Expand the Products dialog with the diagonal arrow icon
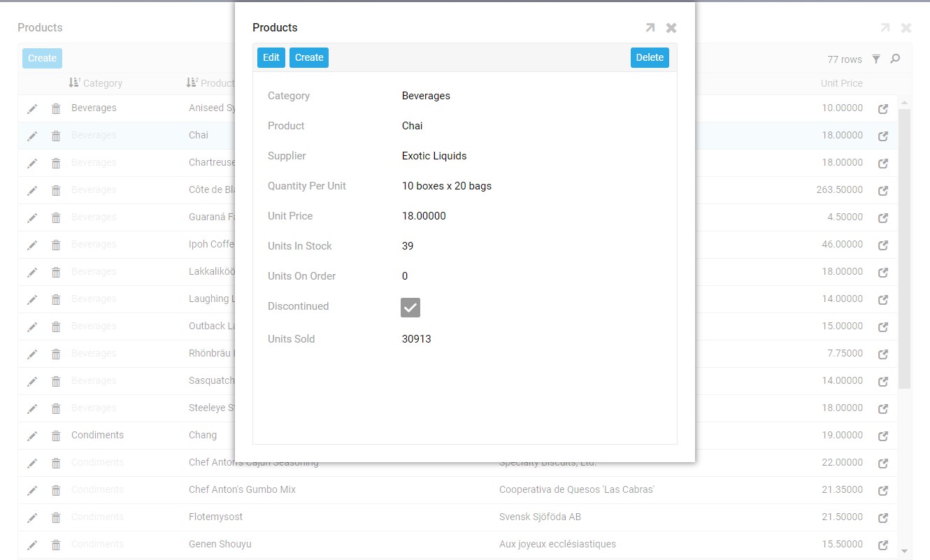This screenshot has width=930, height=560. (x=650, y=27)
